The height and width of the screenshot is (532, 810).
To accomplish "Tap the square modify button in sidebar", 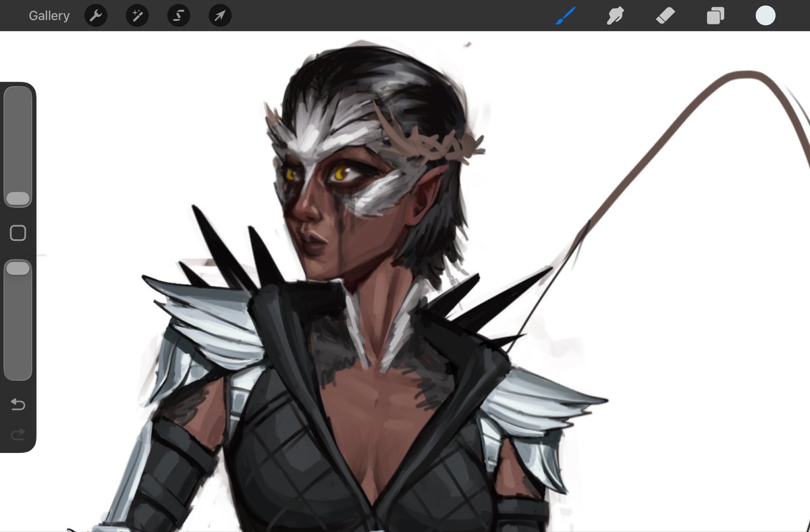I will (x=18, y=234).
